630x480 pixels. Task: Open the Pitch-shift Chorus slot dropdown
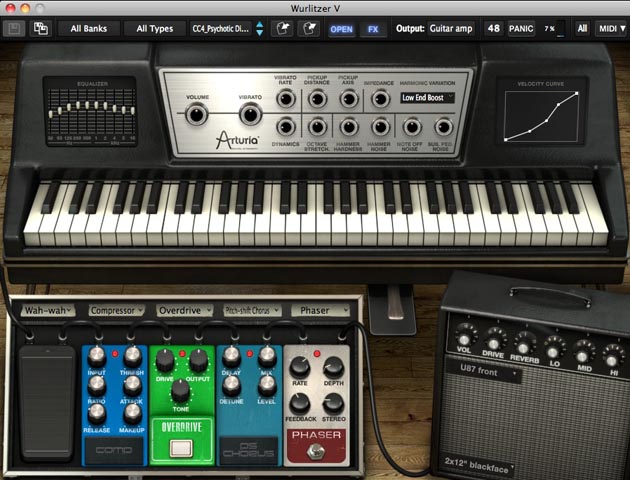(252, 310)
